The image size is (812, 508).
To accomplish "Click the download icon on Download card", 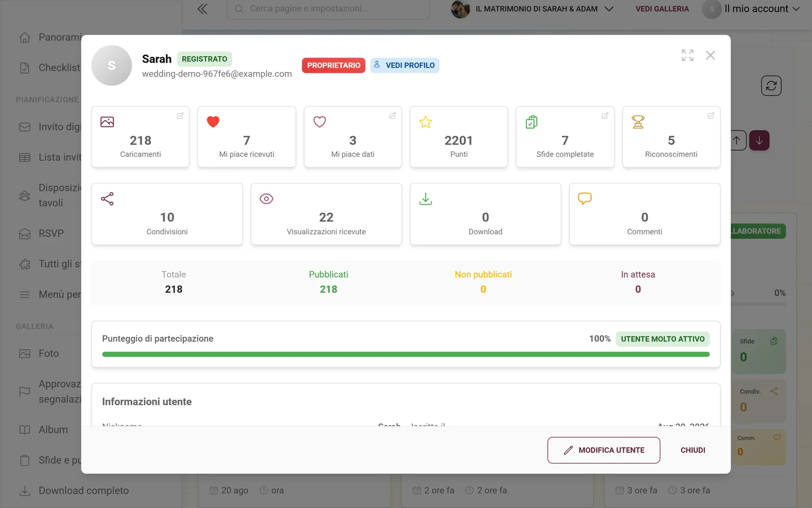I will tap(426, 199).
